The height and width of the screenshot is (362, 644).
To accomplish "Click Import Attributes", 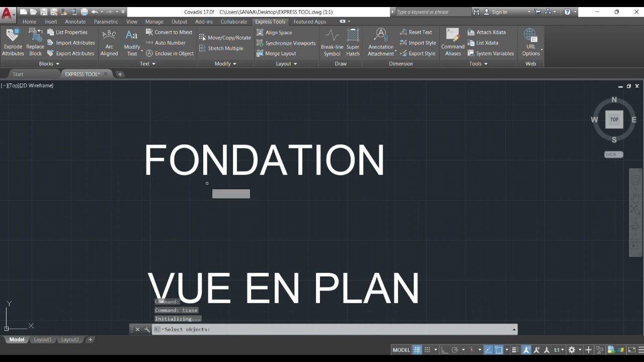I will coord(71,43).
